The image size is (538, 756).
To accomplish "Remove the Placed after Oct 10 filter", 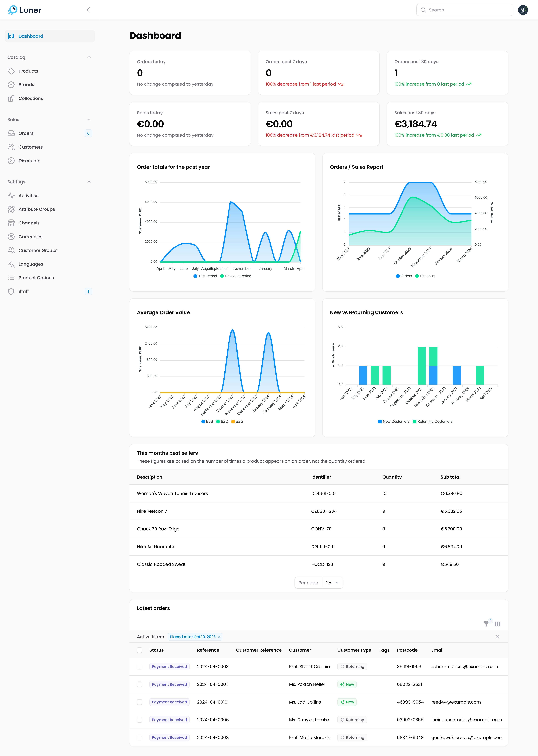I will [x=219, y=637].
